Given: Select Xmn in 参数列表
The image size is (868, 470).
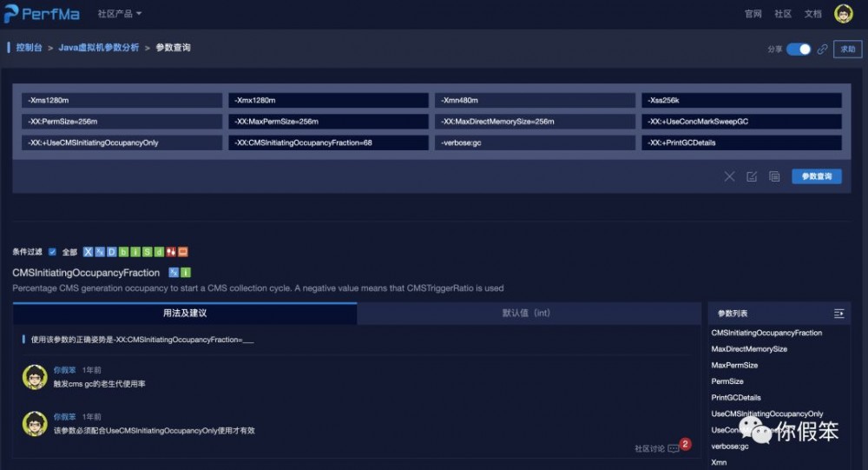Looking at the screenshot, I should [719, 462].
